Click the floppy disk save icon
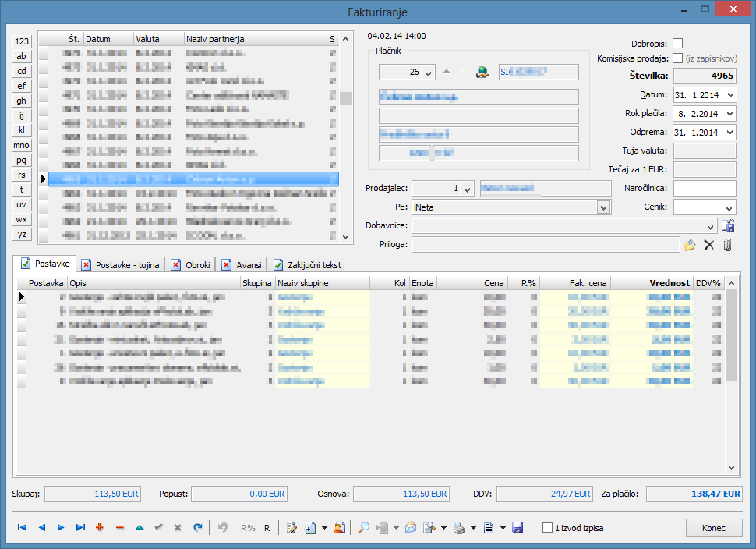The image size is (756, 549). (518, 528)
